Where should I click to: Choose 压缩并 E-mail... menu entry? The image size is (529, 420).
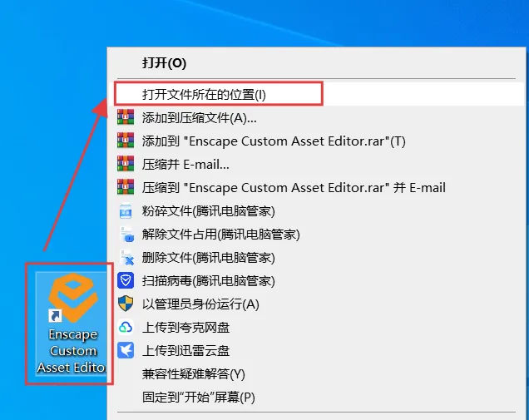(x=316, y=165)
